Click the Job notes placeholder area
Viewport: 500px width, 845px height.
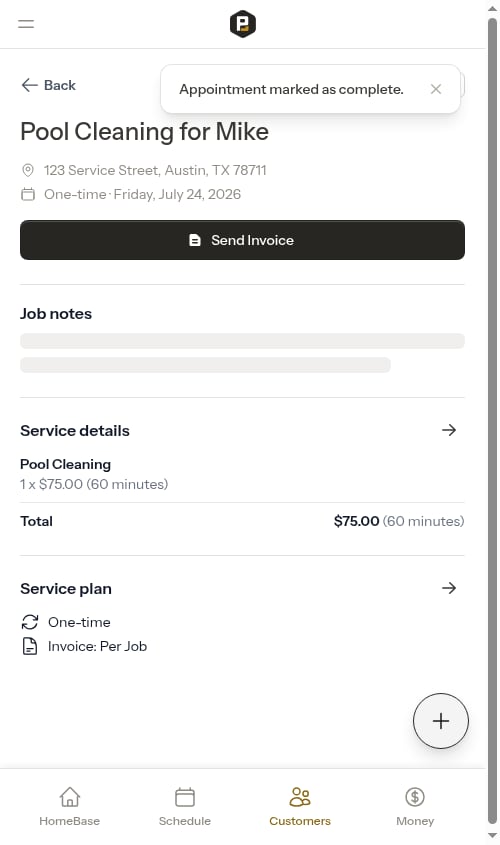(x=242, y=353)
